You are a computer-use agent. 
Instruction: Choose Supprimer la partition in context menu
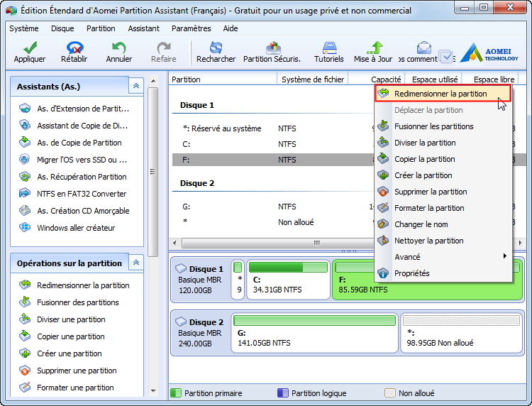click(x=443, y=192)
